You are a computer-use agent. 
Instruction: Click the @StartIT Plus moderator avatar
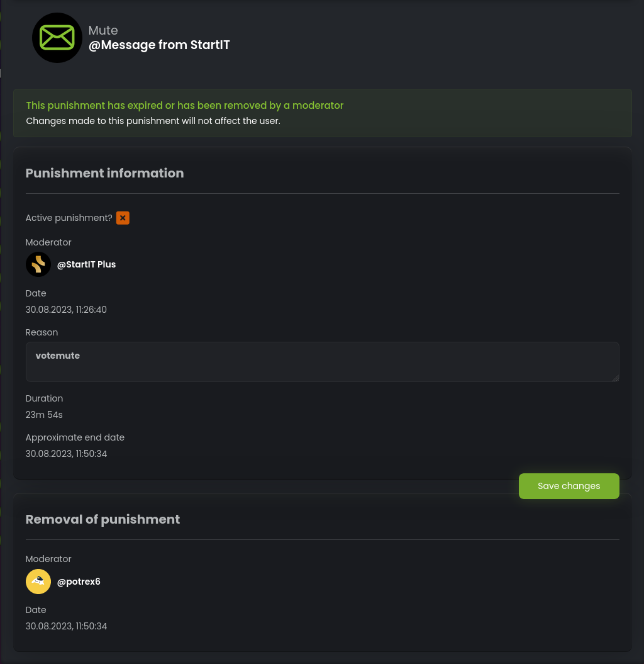[38, 264]
